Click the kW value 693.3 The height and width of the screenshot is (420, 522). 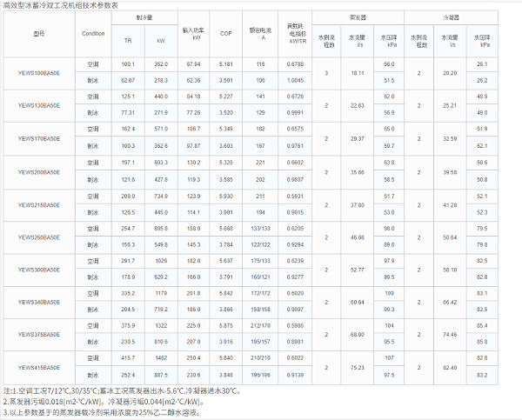161,163
